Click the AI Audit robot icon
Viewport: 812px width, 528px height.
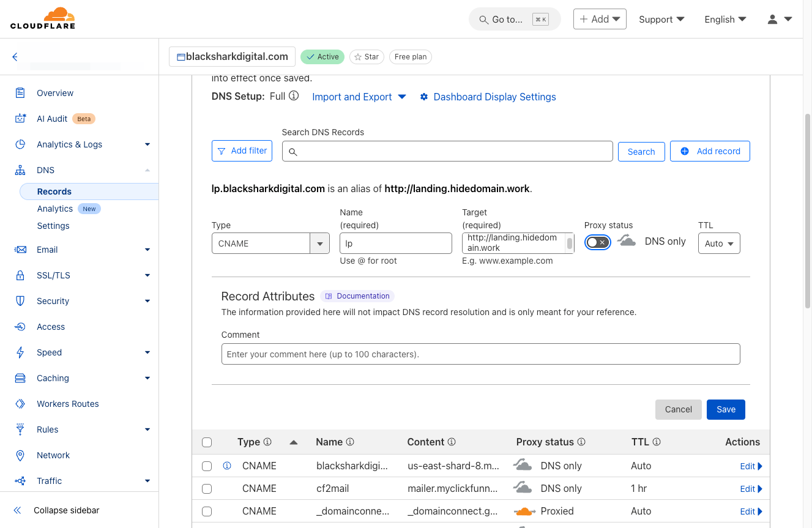pyautogui.click(x=20, y=119)
